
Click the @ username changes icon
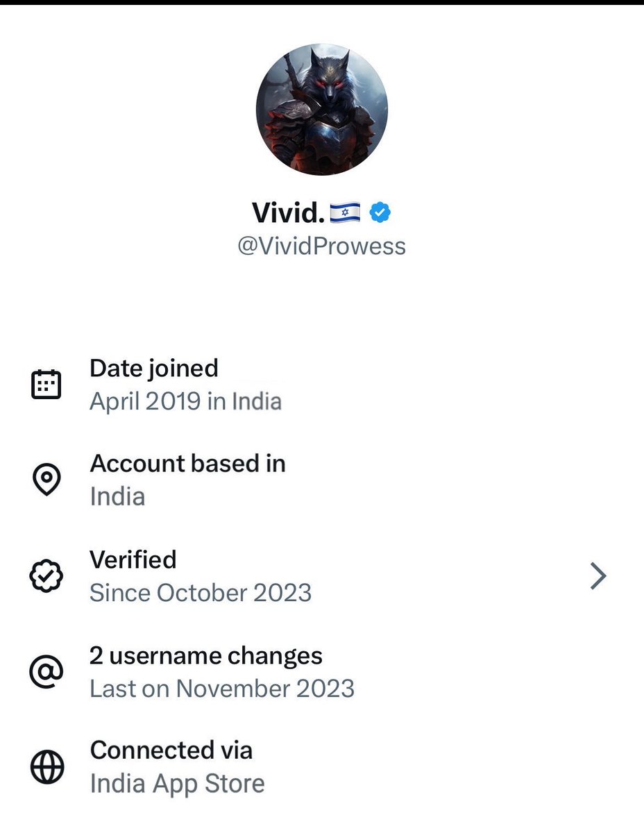click(46, 671)
